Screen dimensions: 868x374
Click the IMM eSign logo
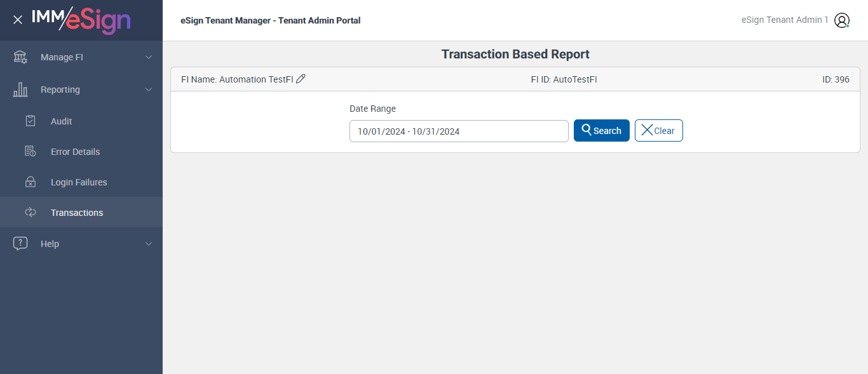coord(81,20)
